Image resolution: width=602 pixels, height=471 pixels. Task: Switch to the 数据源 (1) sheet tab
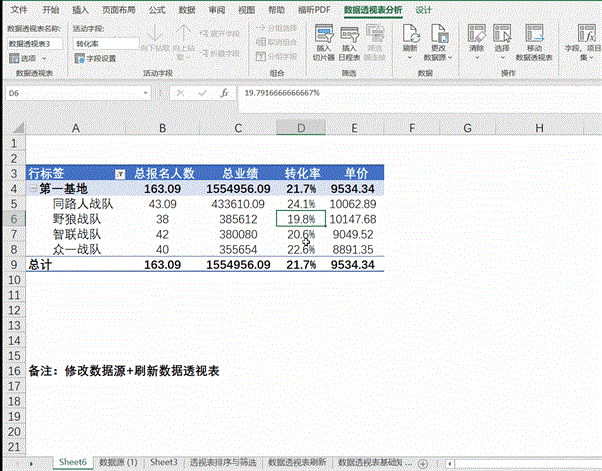pyautogui.click(x=118, y=462)
